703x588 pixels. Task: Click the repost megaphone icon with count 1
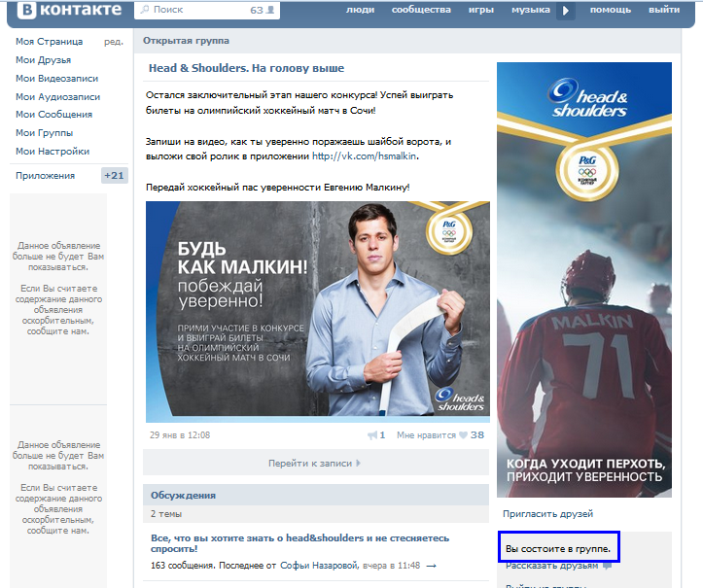[375, 434]
